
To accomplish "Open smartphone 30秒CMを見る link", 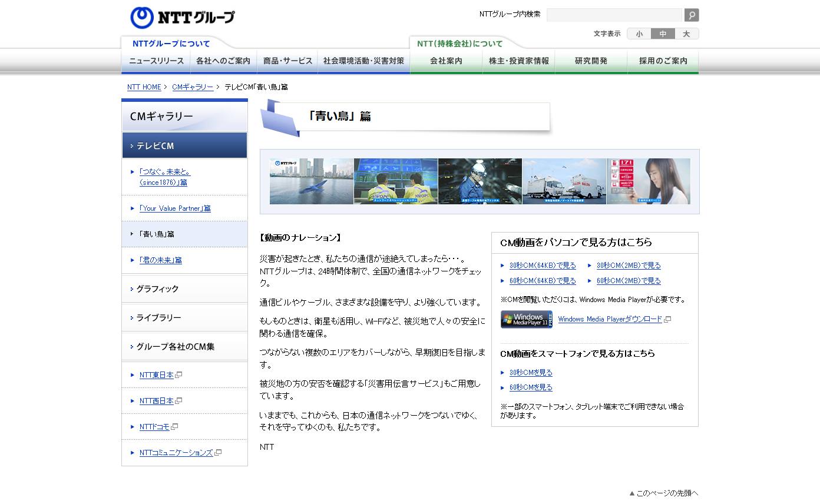I will (x=531, y=373).
